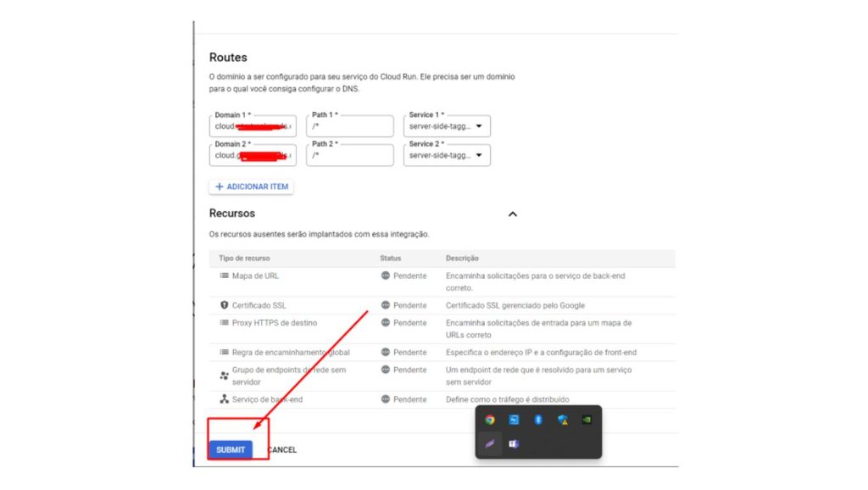The width and height of the screenshot is (868, 490).
Task: Click into the Path 1 field
Action: click(350, 126)
